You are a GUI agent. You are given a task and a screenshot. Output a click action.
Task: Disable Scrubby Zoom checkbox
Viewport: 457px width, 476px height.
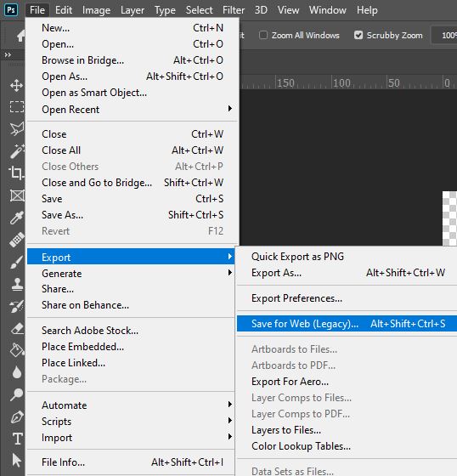[358, 35]
